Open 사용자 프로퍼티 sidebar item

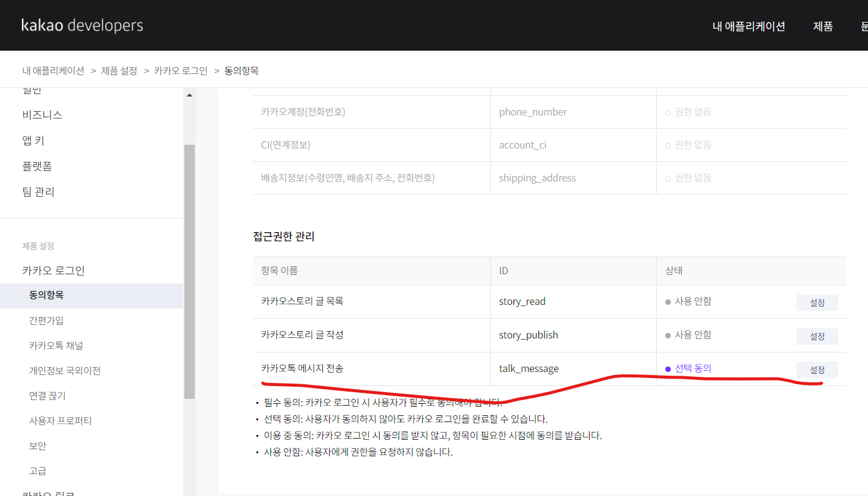(60, 421)
